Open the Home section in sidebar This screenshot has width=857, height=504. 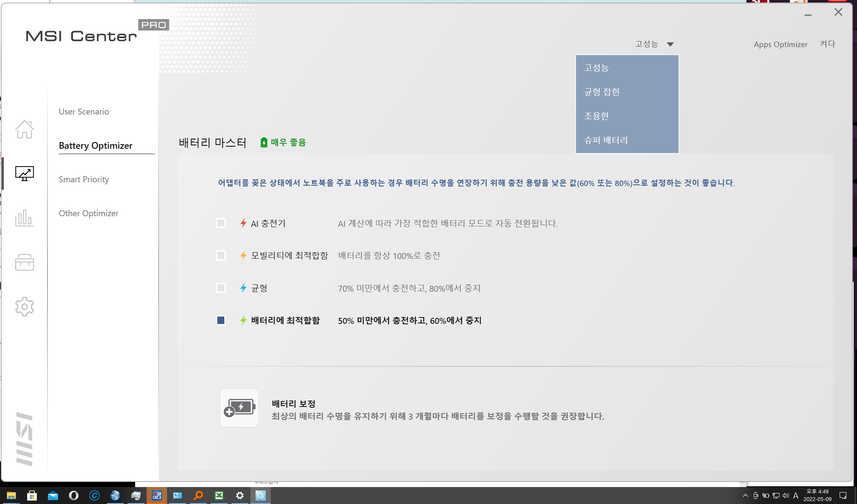point(25,129)
